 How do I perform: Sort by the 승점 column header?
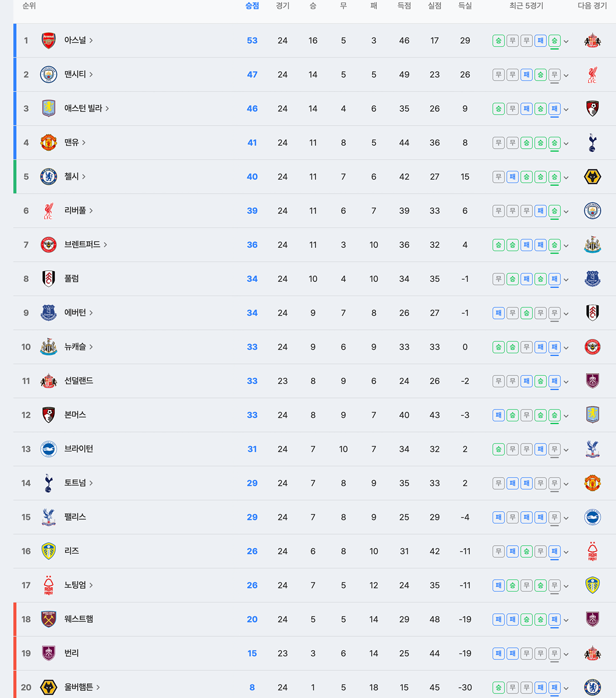click(252, 6)
